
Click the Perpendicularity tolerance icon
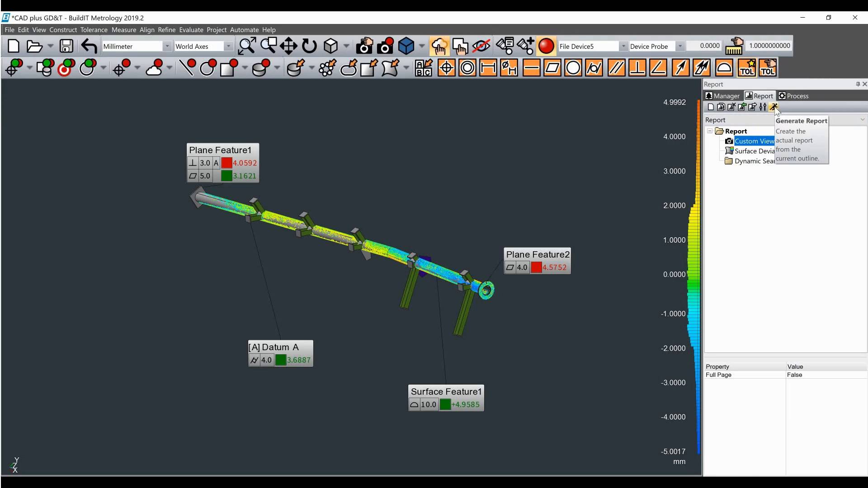(x=637, y=68)
